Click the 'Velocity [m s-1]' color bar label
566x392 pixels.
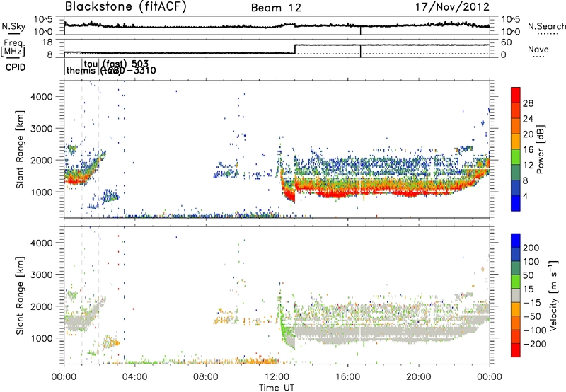(x=553, y=295)
